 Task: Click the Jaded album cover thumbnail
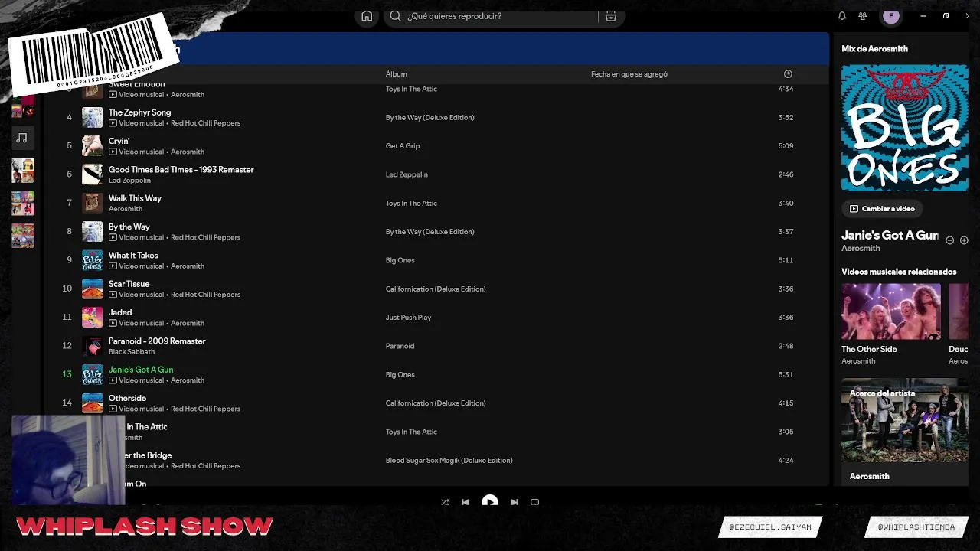92,318
